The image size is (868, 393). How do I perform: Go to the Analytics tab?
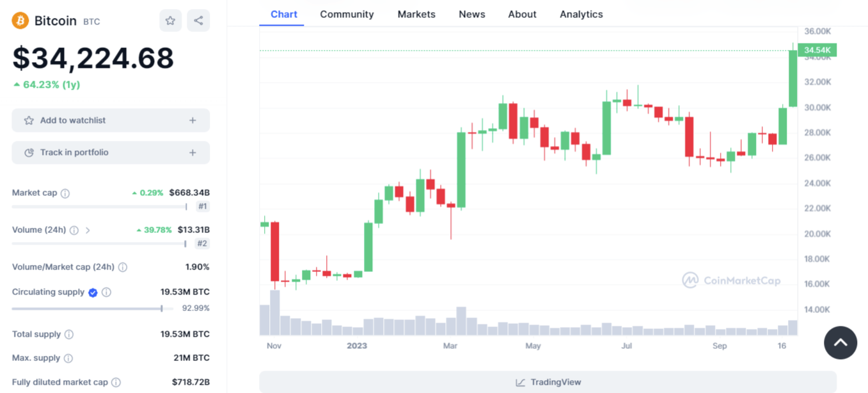point(581,14)
